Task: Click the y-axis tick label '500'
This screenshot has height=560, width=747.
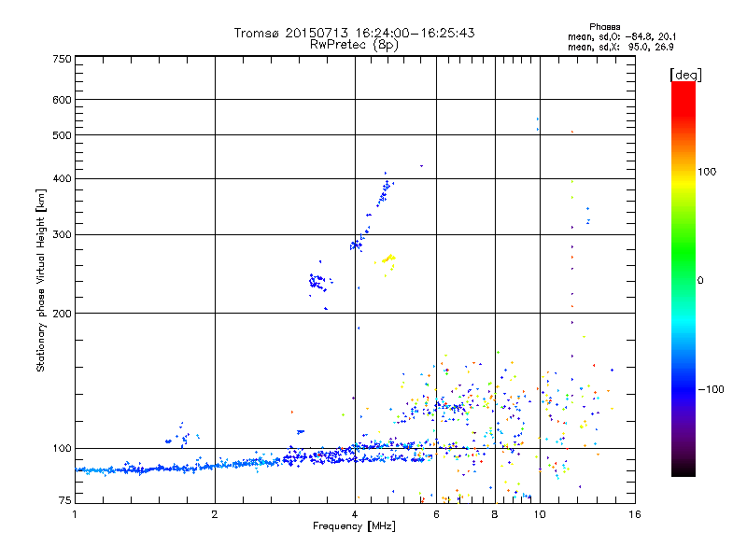Action: (x=62, y=135)
